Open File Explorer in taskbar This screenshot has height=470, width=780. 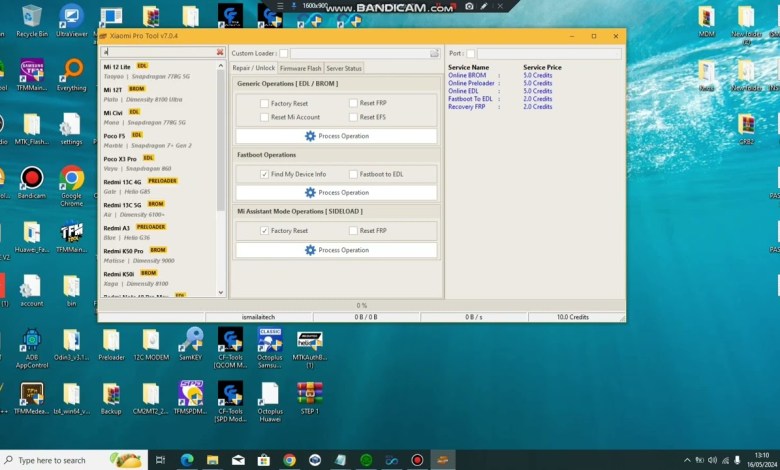(x=212, y=460)
